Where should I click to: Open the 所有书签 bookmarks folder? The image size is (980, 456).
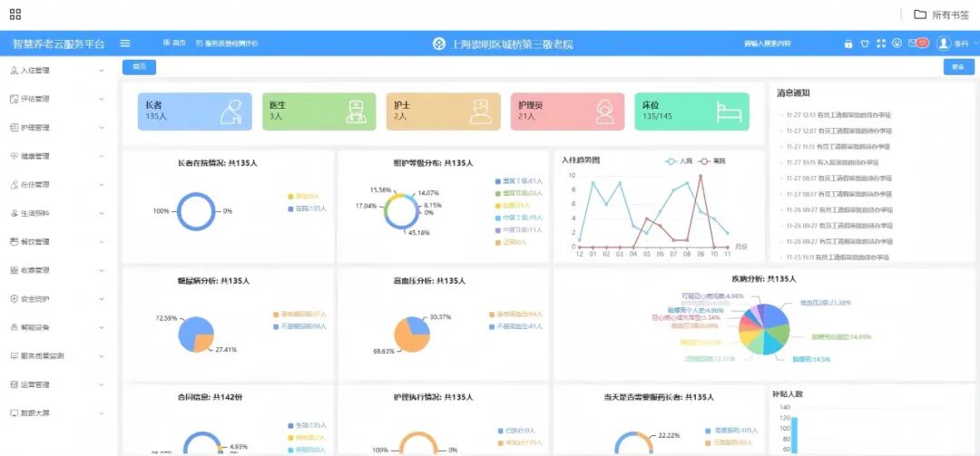point(940,15)
